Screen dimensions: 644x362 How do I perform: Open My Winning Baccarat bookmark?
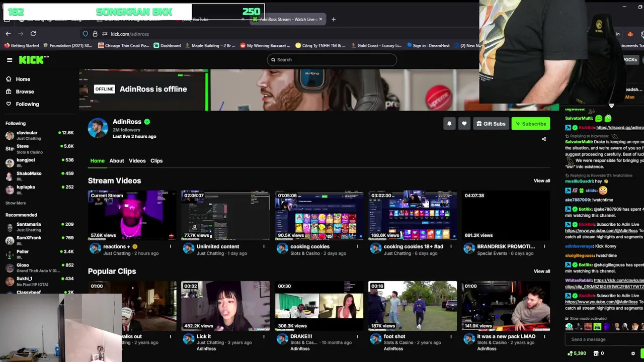(x=265, y=46)
